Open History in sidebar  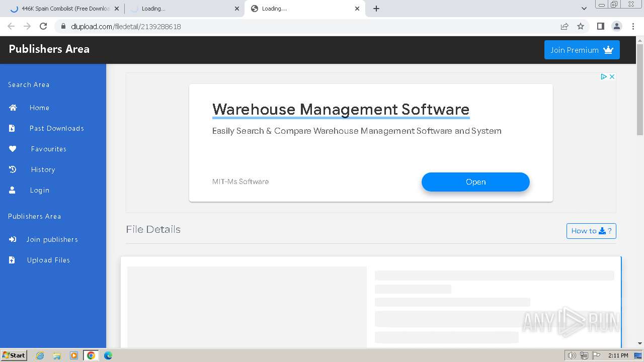tap(43, 169)
